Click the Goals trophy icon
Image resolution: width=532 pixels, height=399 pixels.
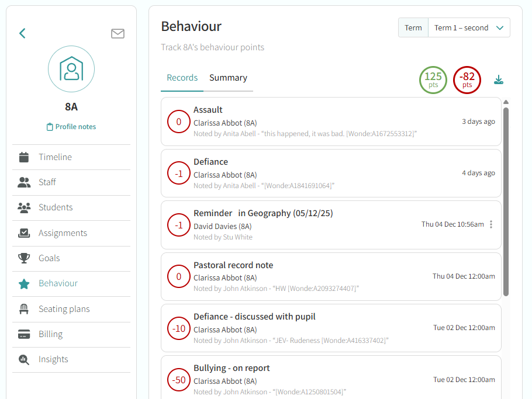pyautogui.click(x=24, y=258)
